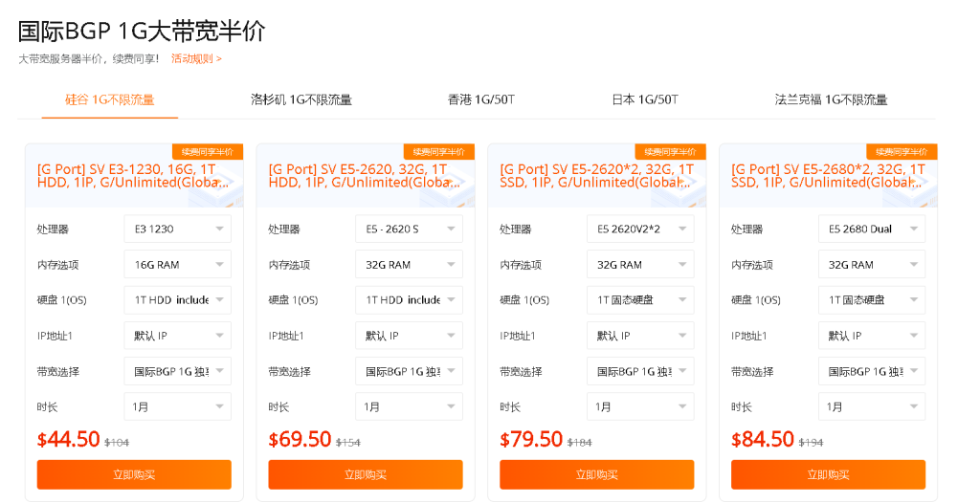Click 立即购买 for the $44.50 plan
Image resolution: width=980 pixels, height=503 pixels.
[x=134, y=474]
